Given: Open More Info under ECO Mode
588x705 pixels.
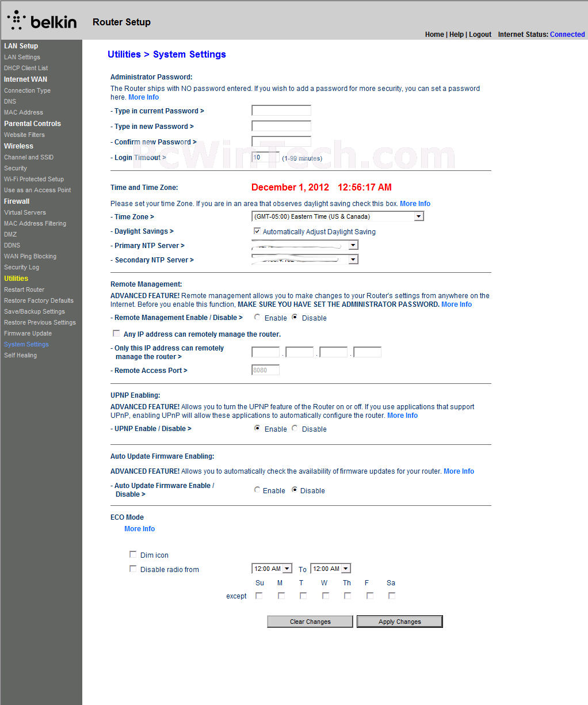Looking at the screenshot, I should [x=139, y=529].
